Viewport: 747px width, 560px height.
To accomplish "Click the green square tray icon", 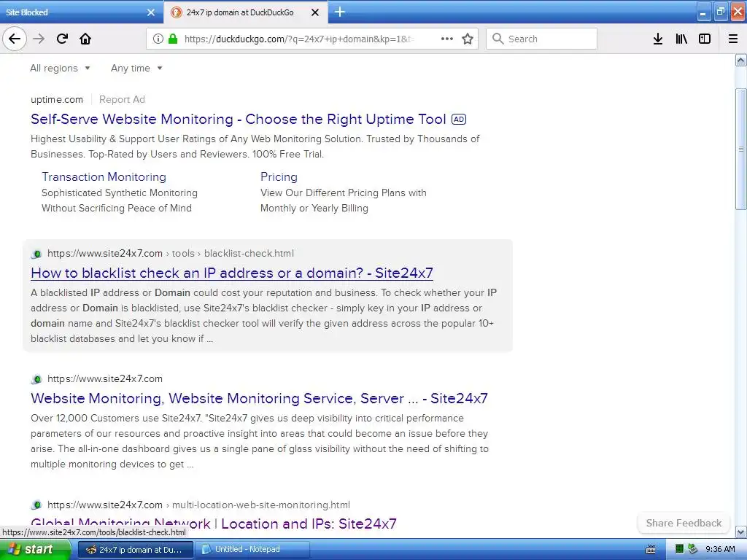I will pyautogui.click(x=680, y=549).
